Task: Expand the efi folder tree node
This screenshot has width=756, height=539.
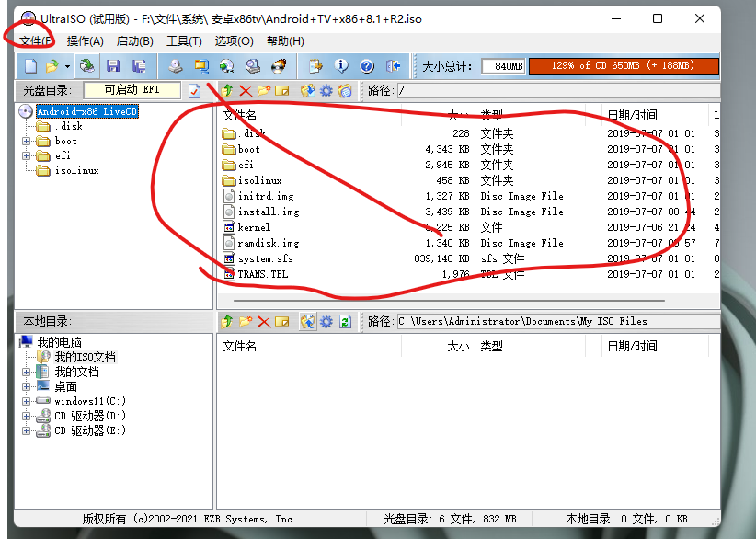Action: tap(26, 156)
